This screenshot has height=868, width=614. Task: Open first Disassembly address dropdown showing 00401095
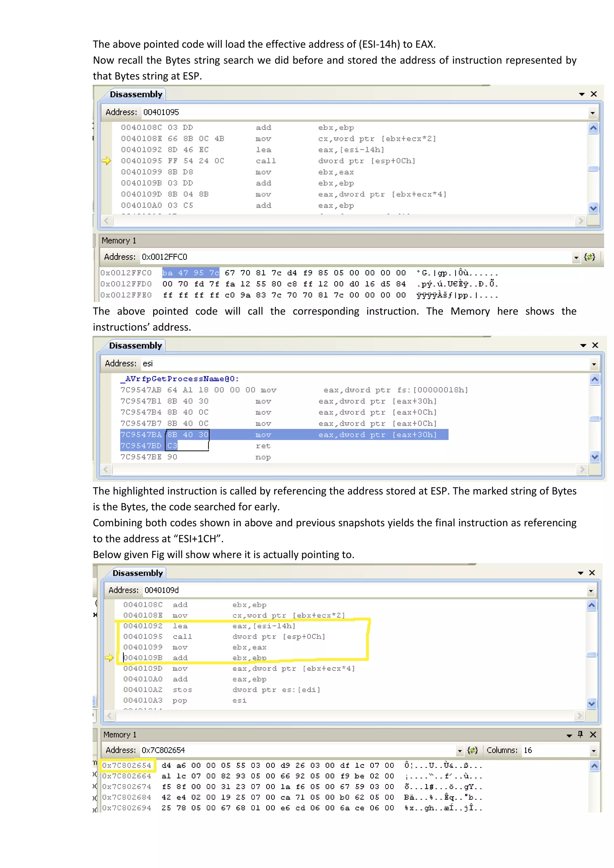coord(592,113)
